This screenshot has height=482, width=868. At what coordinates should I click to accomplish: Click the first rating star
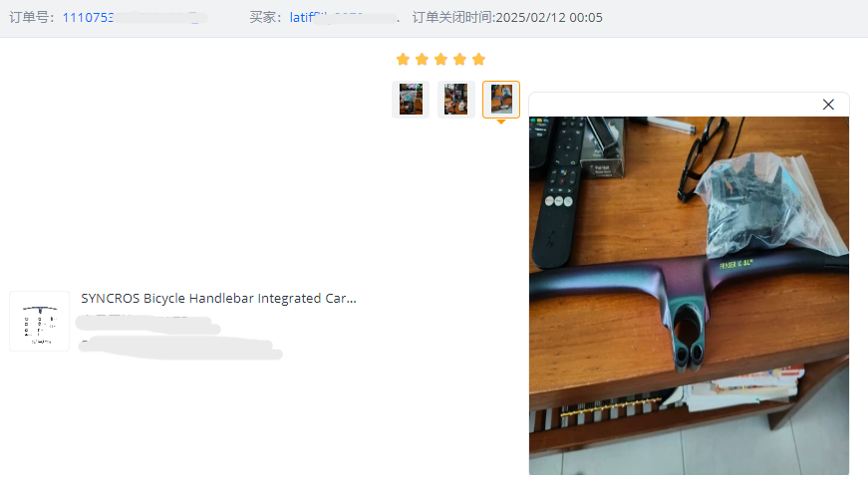point(403,59)
